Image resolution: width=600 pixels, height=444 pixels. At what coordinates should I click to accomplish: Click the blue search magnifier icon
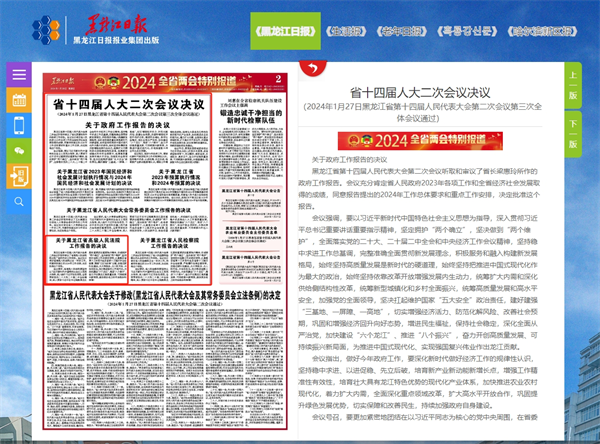pos(19,200)
